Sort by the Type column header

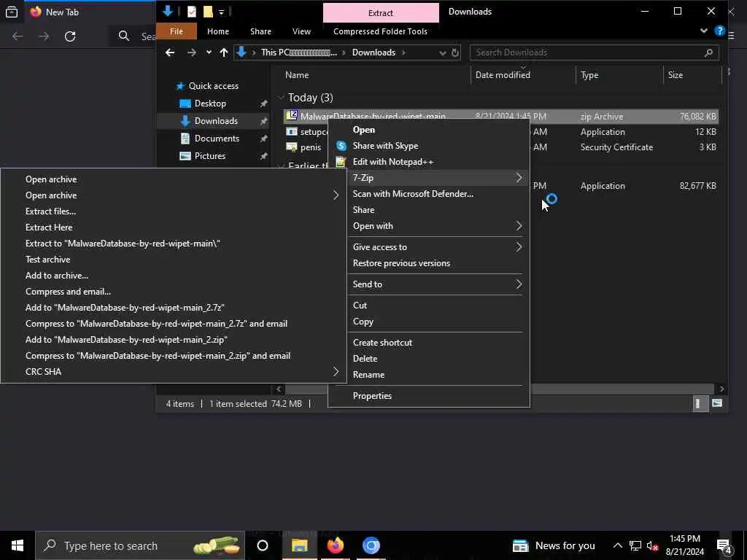(589, 75)
